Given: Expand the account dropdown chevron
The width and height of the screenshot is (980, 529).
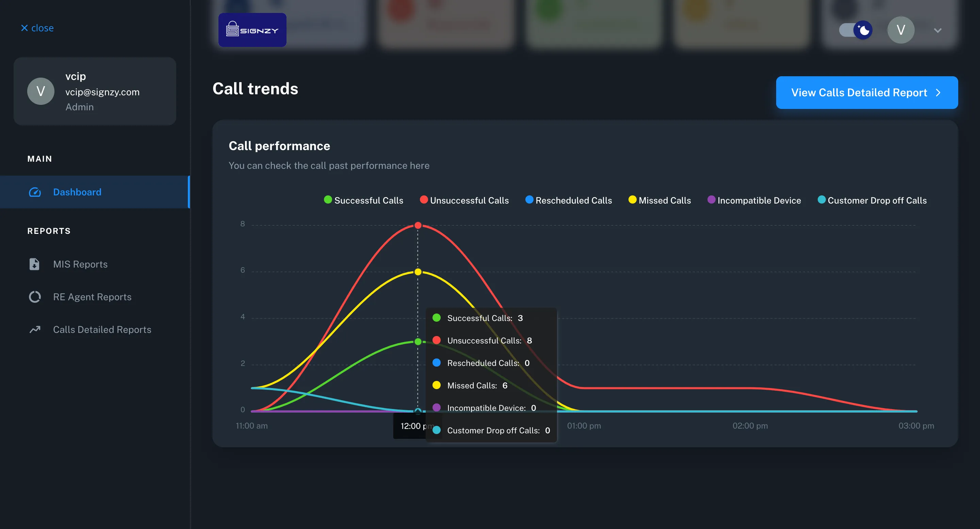Looking at the screenshot, I should click(x=938, y=30).
